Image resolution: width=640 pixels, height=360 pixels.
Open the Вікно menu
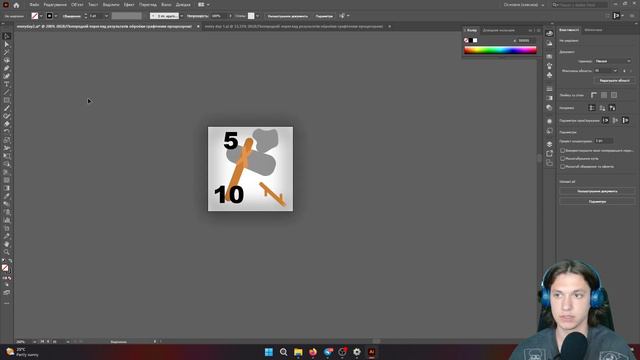(x=166, y=5)
